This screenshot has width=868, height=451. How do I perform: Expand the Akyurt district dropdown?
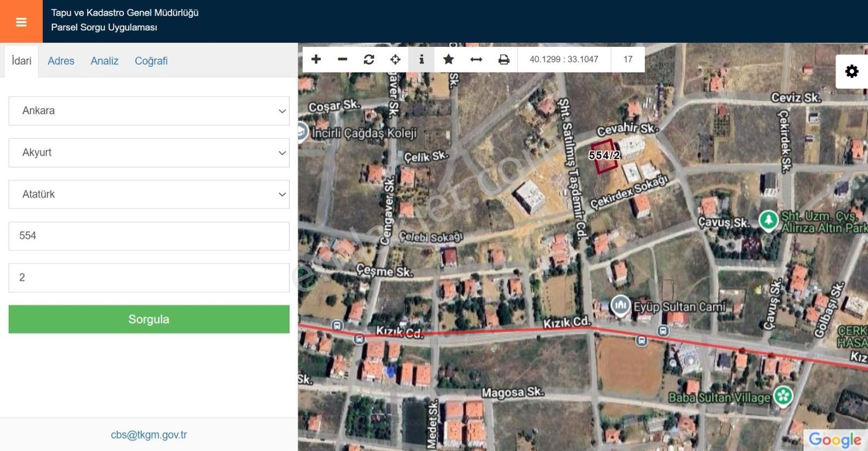click(149, 152)
